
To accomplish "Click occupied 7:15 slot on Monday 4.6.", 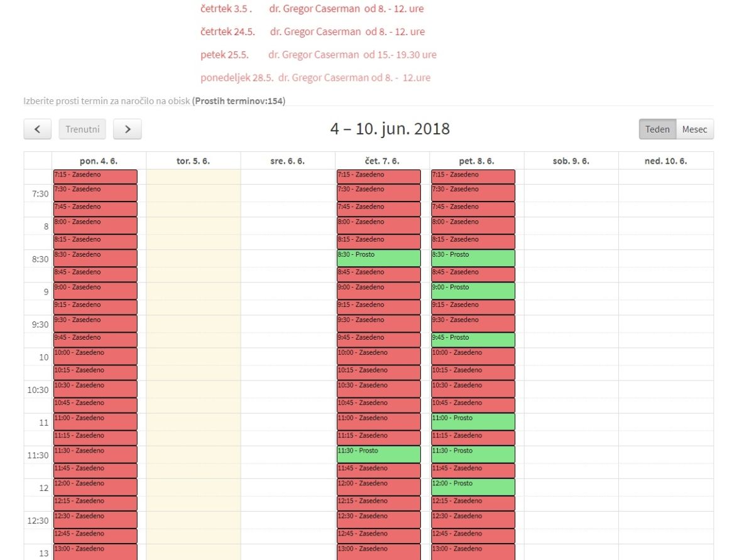I will point(96,176).
